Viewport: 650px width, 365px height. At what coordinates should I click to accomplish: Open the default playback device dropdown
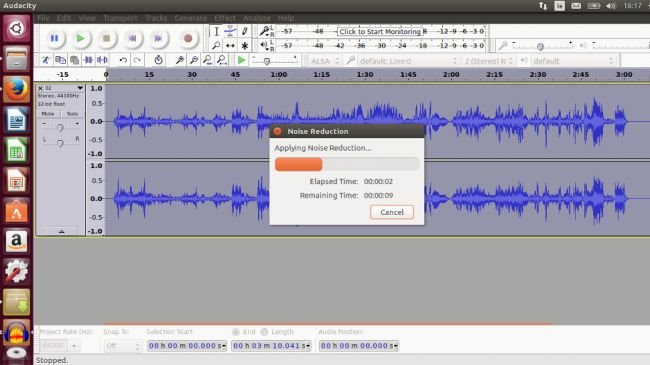pos(573,61)
